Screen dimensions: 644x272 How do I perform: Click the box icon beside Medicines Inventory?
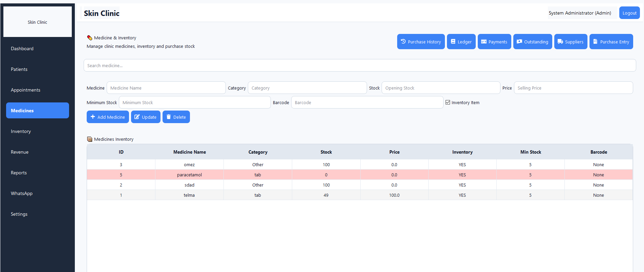[90, 139]
